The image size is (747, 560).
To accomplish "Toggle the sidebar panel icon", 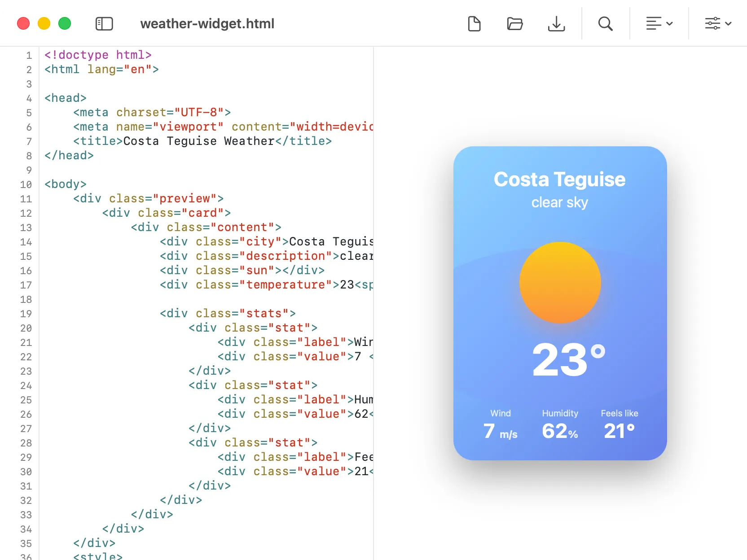I will click(104, 23).
